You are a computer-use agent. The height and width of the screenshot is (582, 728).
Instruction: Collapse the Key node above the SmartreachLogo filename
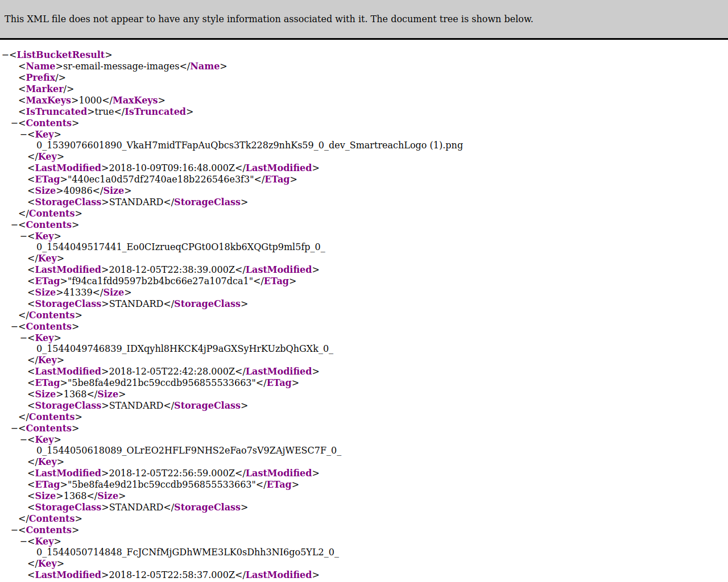(x=23, y=135)
